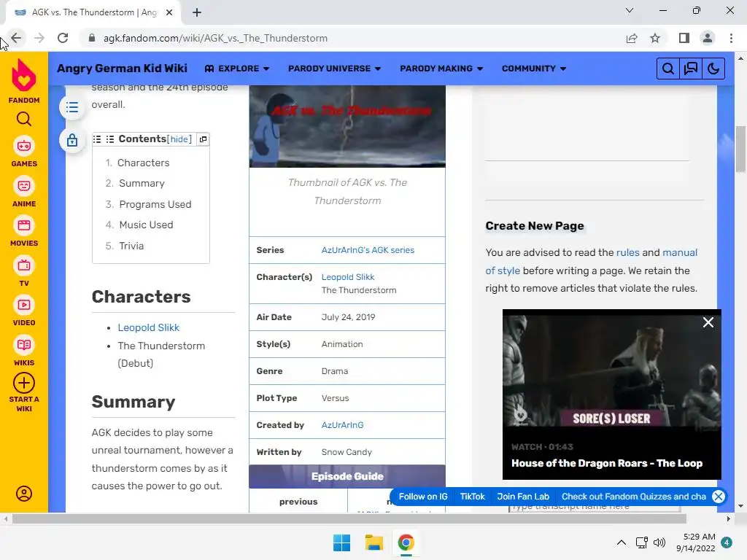
Task: Click numbered list icon in Contents
Action: [97, 139]
